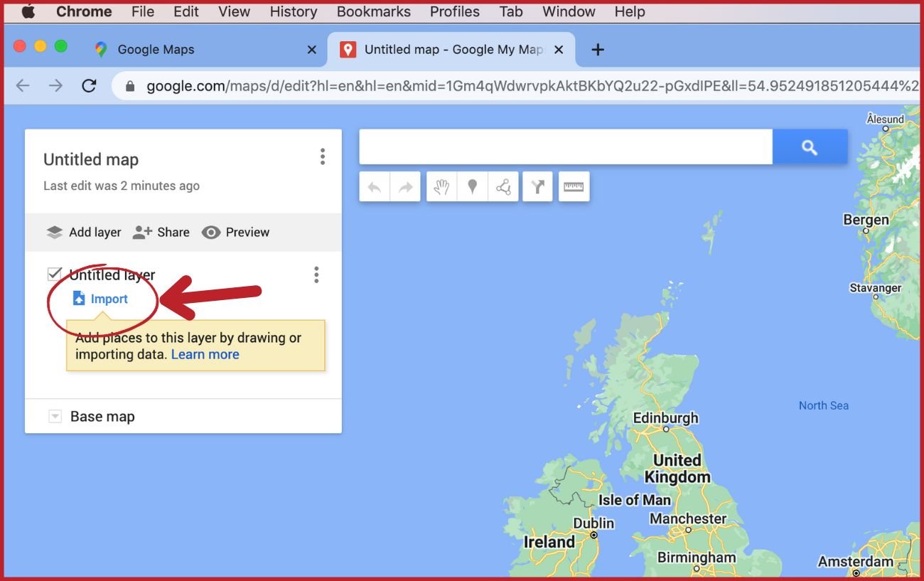
Task: Click the North Sea label
Action: (x=824, y=405)
